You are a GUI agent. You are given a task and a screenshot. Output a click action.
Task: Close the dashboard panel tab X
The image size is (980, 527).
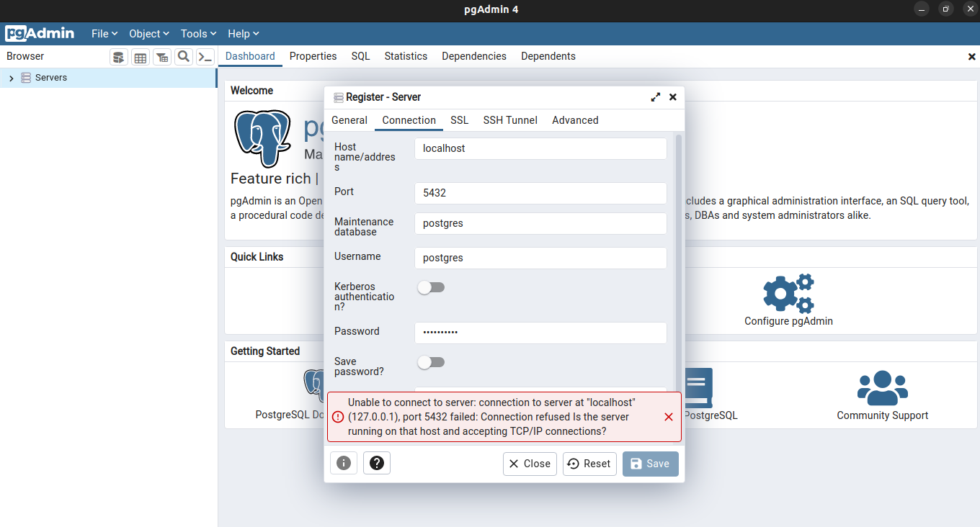click(971, 57)
